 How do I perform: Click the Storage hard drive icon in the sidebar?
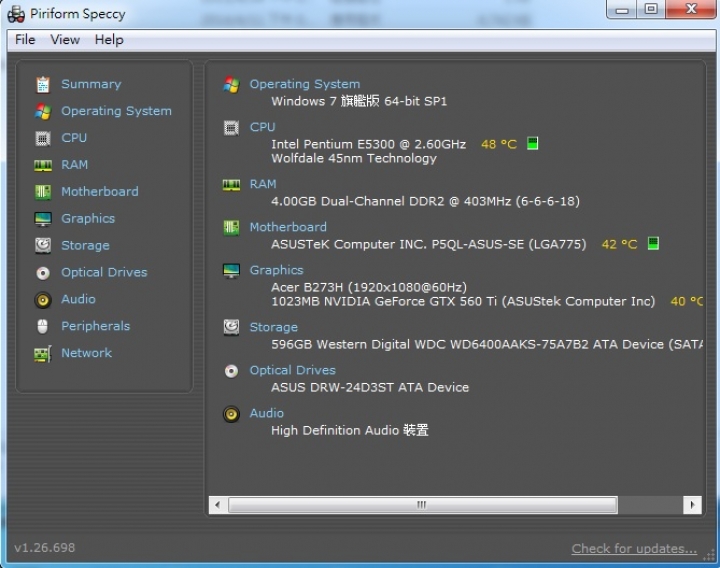(x=43, y=246)
